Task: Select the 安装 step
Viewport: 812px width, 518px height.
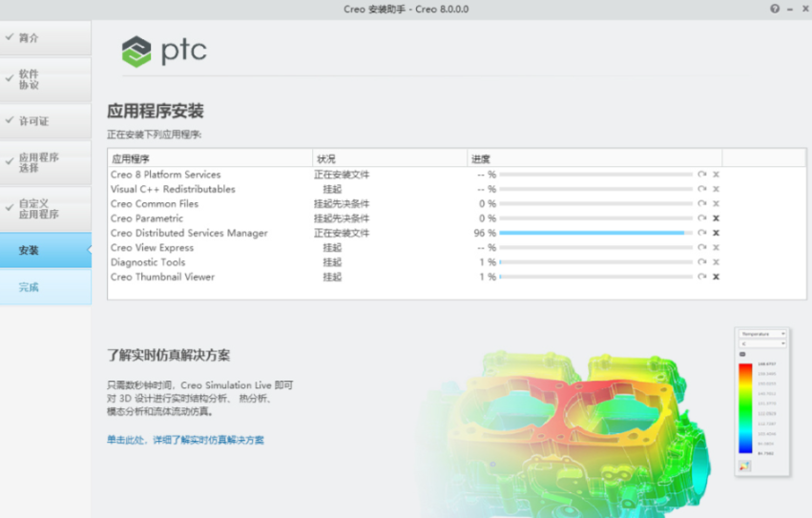Action: pyautogui.click(x=46, y=250)
